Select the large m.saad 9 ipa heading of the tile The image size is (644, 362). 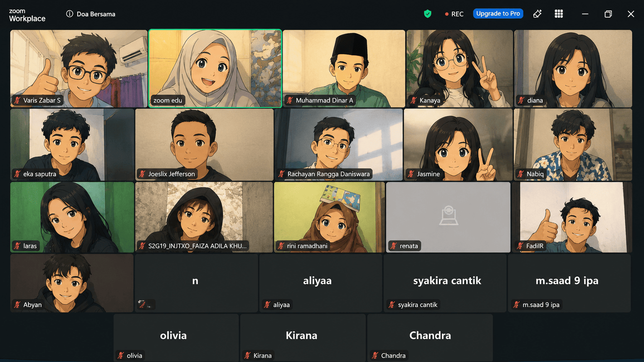pos(567,281)
